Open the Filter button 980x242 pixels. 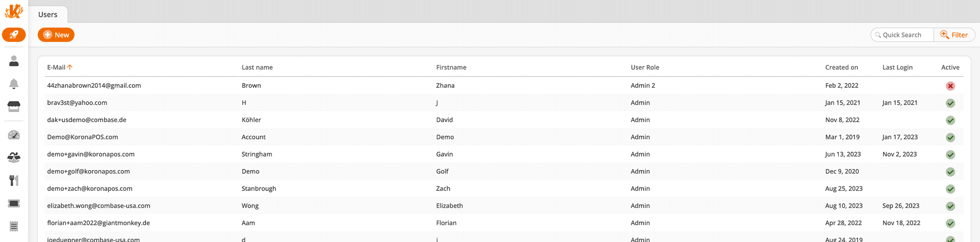click(x=954, y=35)
